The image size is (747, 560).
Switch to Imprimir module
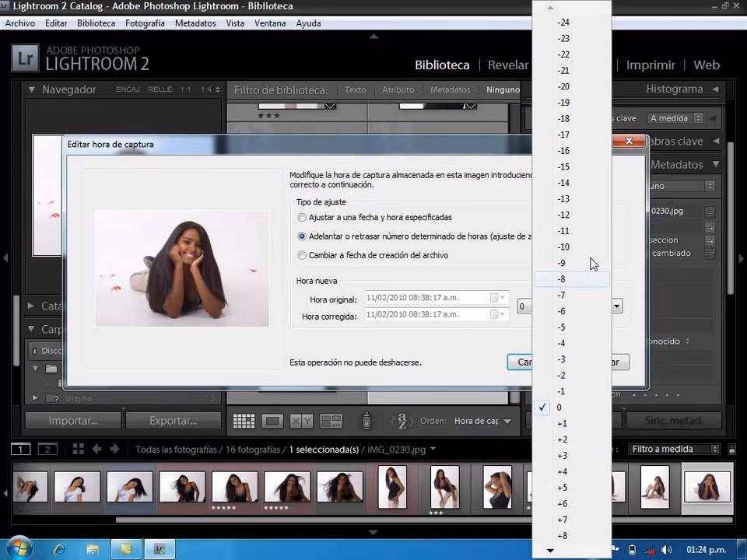(x=651, y=65)
